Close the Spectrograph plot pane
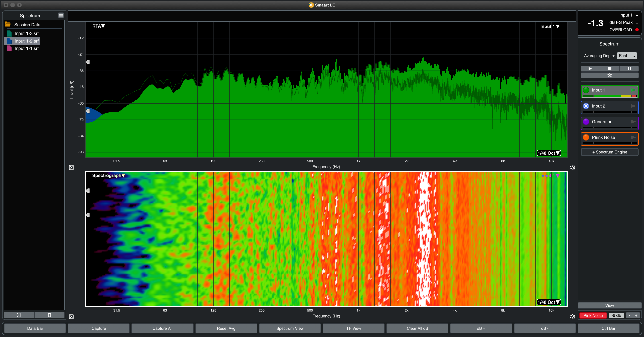The height and width of the screenshot is (337, 644). (71, 317)
